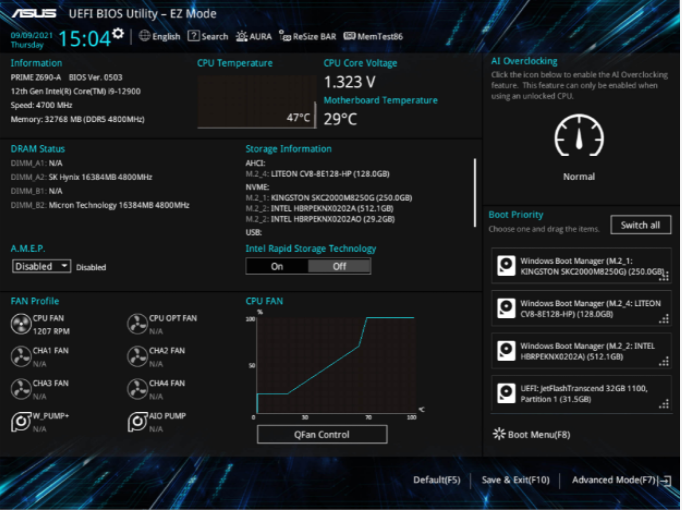
Task: Click INTEL HBRPEKNX0202AO (29.2GB) storage entry
Action: point(320,219)
